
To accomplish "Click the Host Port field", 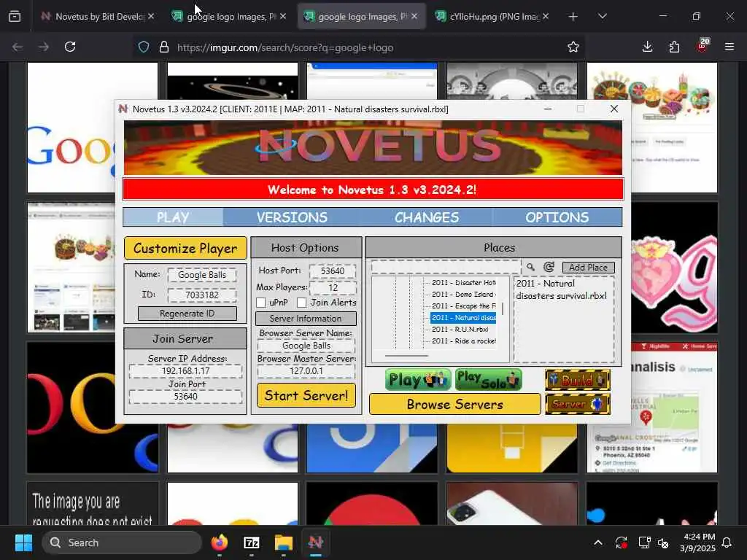I will [x=333, y=271].
